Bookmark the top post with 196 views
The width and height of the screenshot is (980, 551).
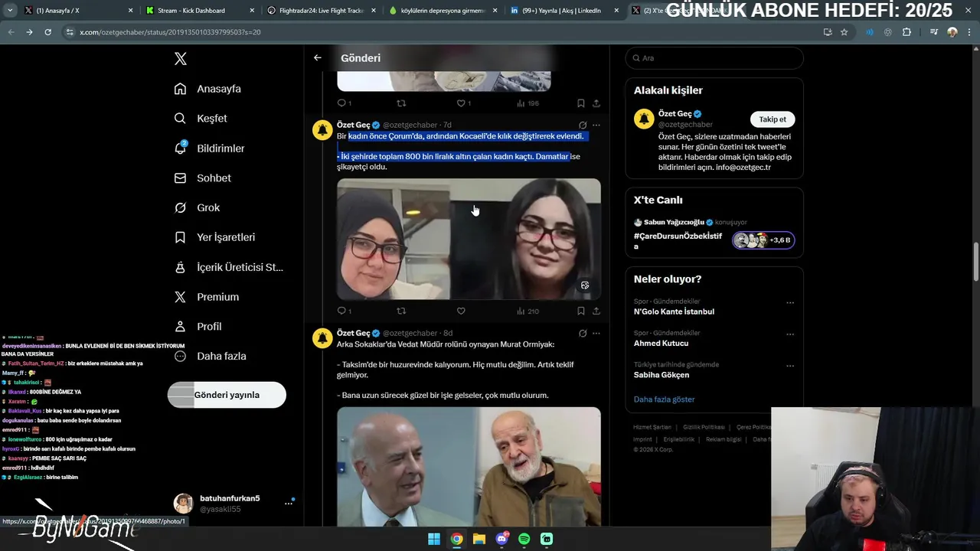(x=581, y=103)
